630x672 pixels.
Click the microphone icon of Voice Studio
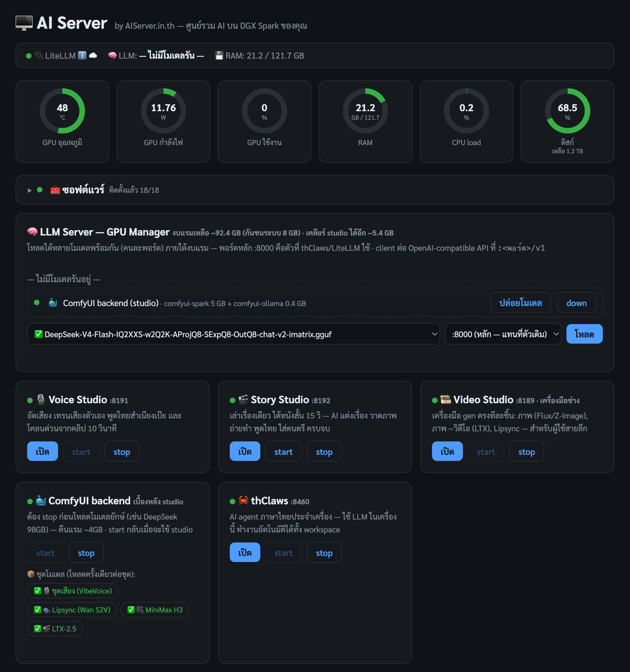click(x=41, y=399)
